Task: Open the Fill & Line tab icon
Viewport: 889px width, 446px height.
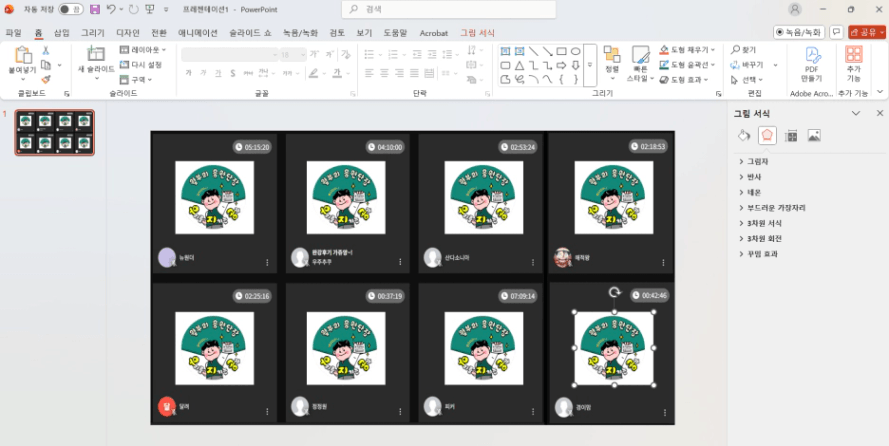Action: [743, 136]
